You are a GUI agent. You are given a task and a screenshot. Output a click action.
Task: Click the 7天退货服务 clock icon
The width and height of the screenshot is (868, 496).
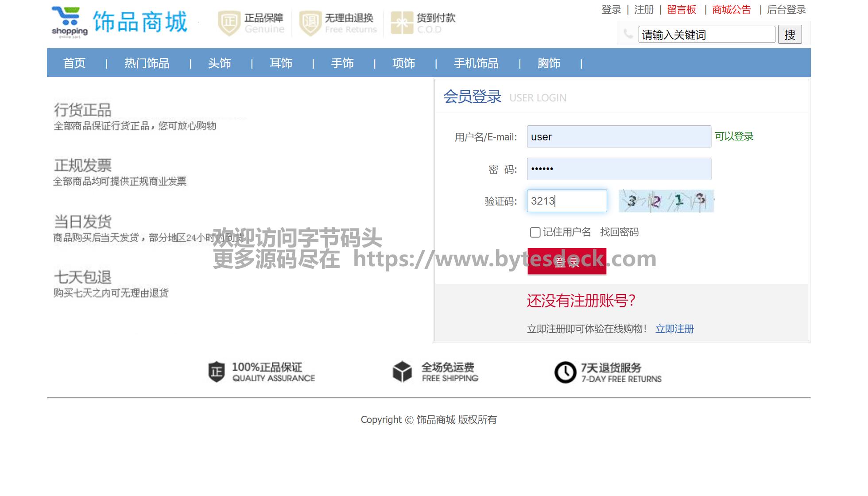(x=565, y=372)
